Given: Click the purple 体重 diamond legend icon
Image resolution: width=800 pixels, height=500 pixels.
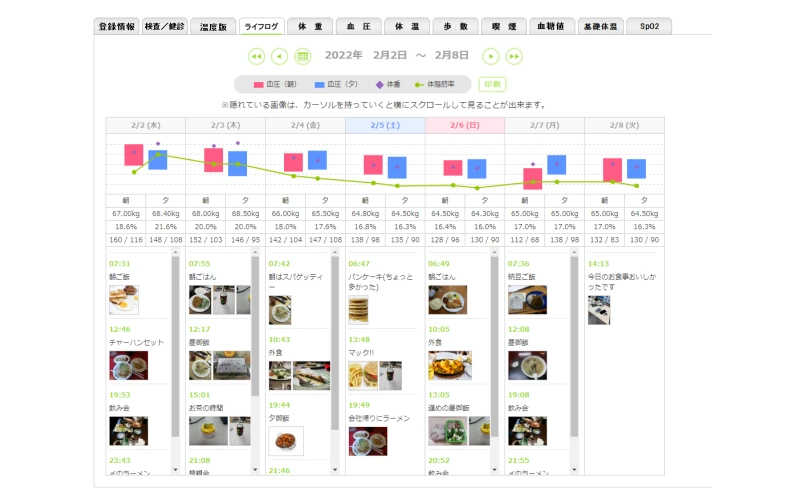Looking at the screenshot, I should (379, 85).
